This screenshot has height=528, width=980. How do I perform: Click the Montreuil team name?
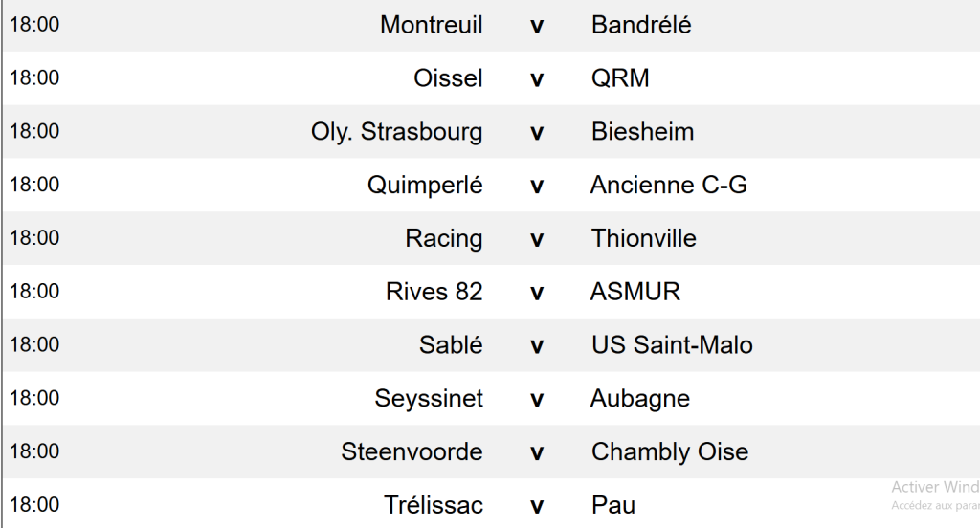[431, 25]
